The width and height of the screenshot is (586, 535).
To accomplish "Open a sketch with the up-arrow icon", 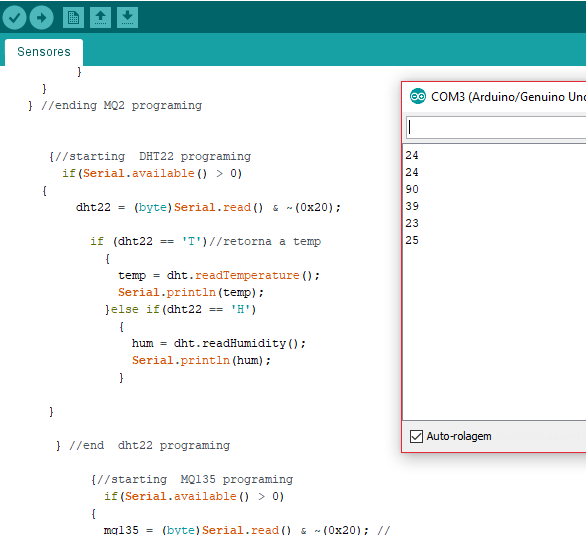I will tap(100, 17).
